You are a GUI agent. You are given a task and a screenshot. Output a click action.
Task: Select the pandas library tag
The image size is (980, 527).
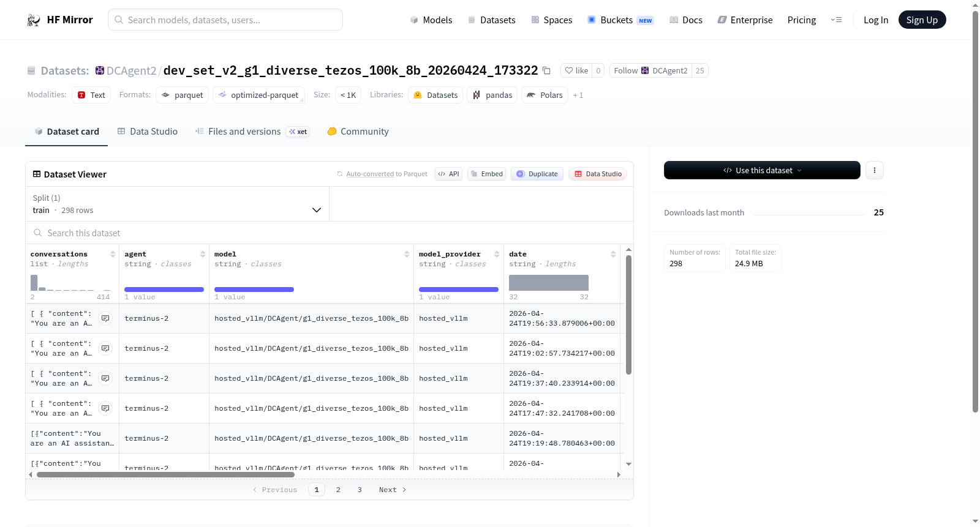pos(492,95)
